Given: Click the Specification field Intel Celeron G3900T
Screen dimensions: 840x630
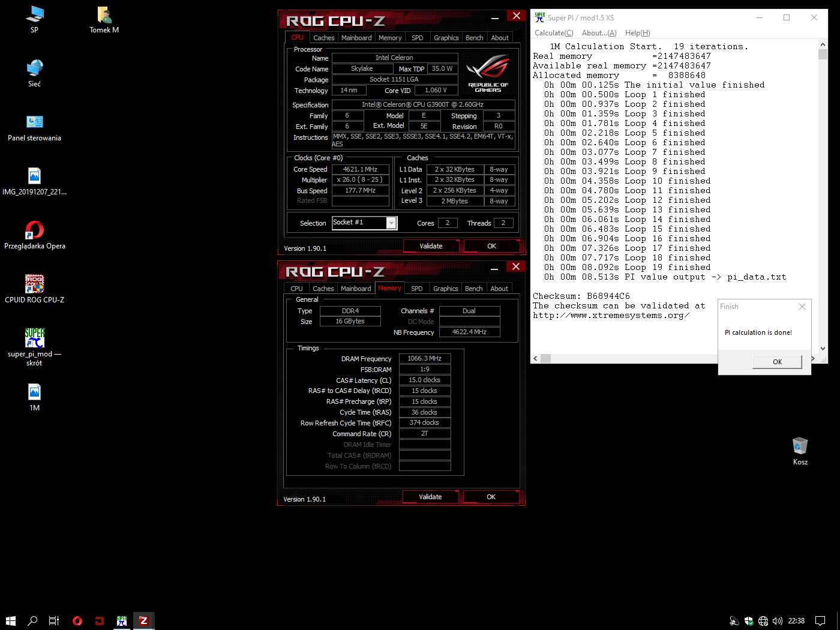Looking at the screenshot, I should pos(422,104).
